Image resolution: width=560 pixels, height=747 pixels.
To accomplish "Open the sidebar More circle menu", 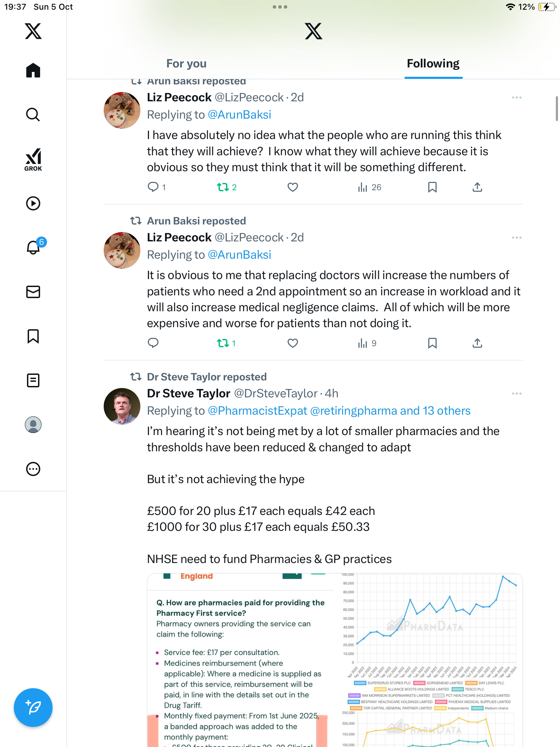I will click(x=33, y=469).
